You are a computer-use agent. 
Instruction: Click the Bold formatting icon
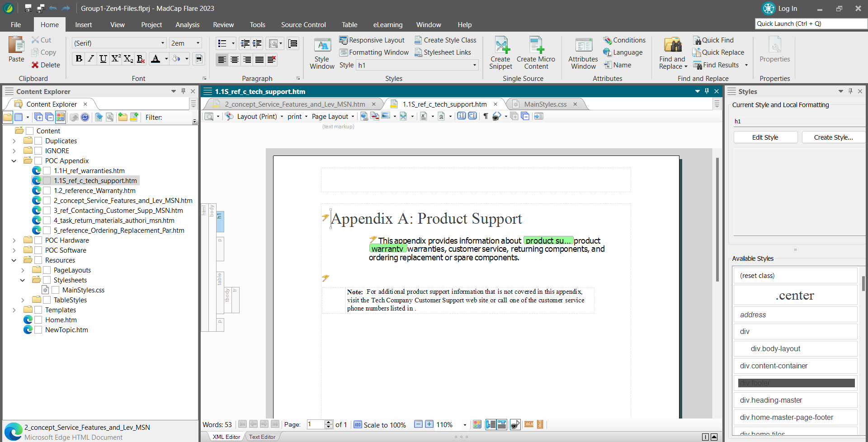pos(79,59)
